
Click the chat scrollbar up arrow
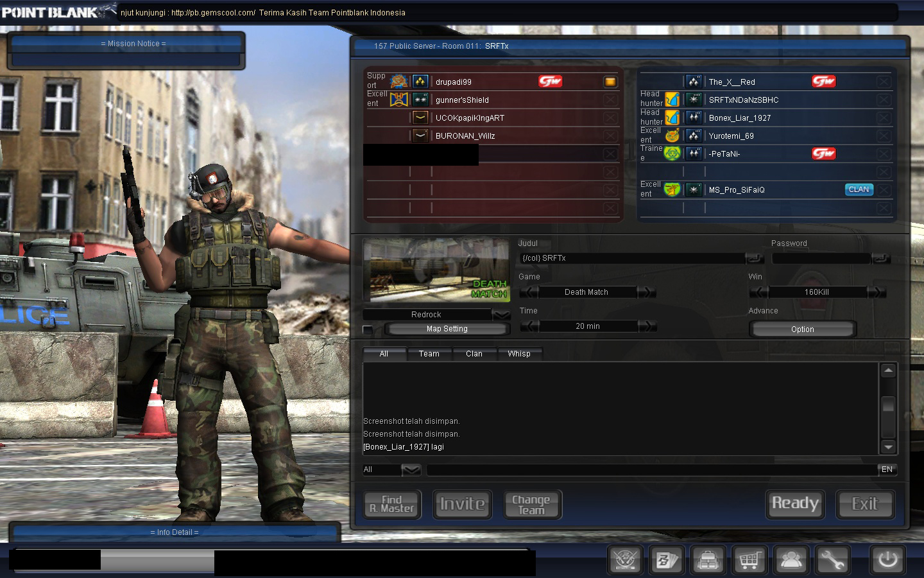pos(888,371)
